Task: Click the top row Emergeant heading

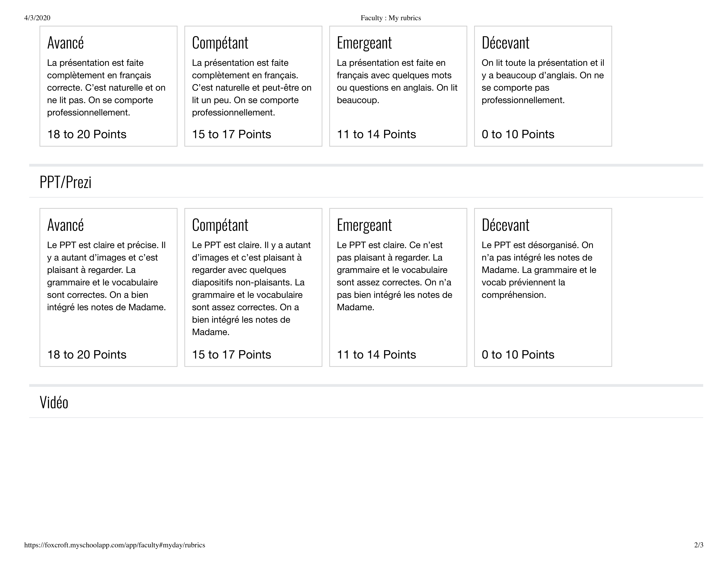Action: (x=364, y=43)
